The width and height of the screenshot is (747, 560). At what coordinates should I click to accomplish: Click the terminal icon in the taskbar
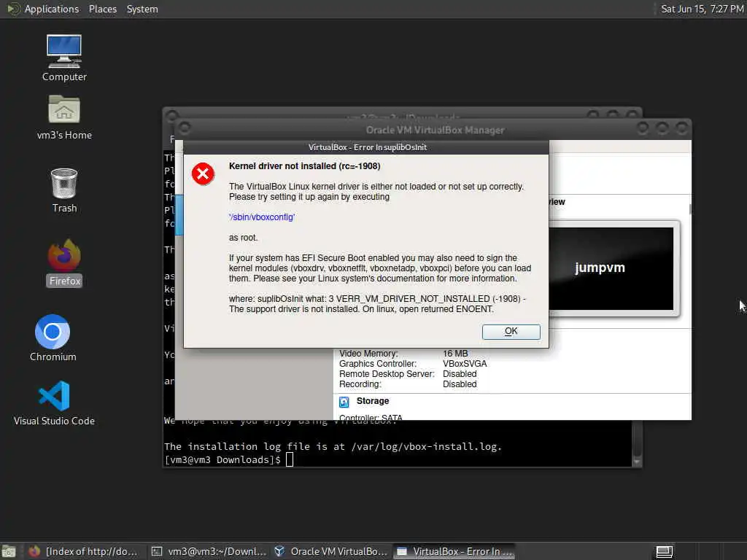pyautogui.click(x=157, y=551)
